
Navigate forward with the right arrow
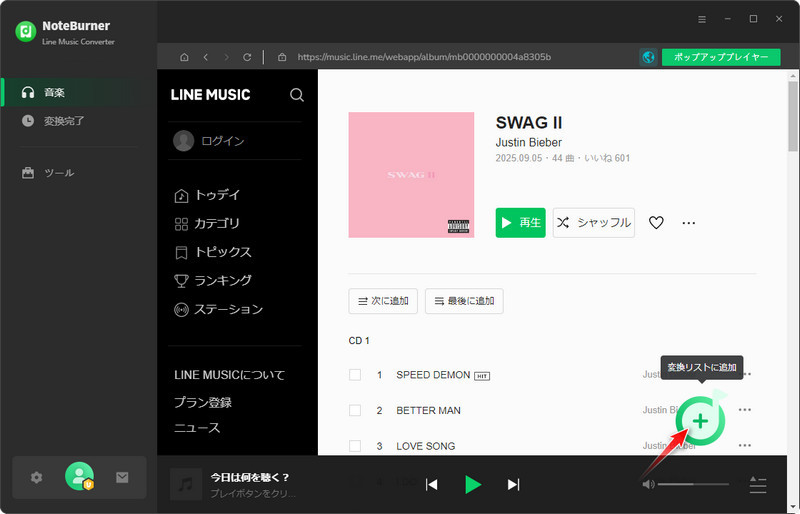[x=227, y=57]
